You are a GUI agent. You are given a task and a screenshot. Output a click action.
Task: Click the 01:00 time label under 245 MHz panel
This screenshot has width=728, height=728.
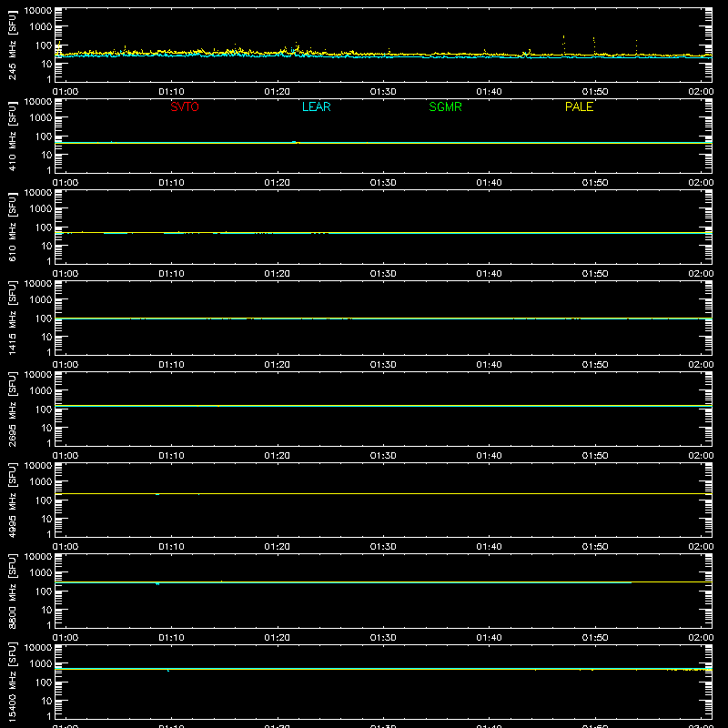pyautogui.click(x=66, y=92)
